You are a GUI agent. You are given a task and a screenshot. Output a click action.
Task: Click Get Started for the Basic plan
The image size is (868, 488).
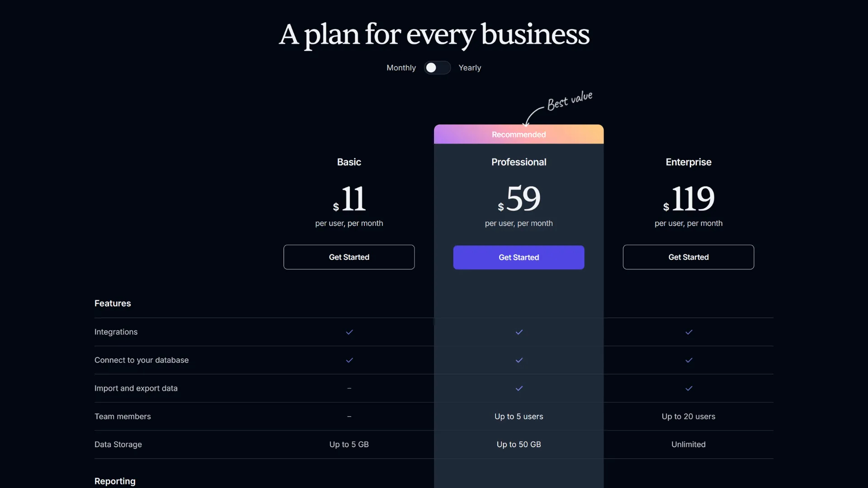pyautogui.click(x=349, y=257)
